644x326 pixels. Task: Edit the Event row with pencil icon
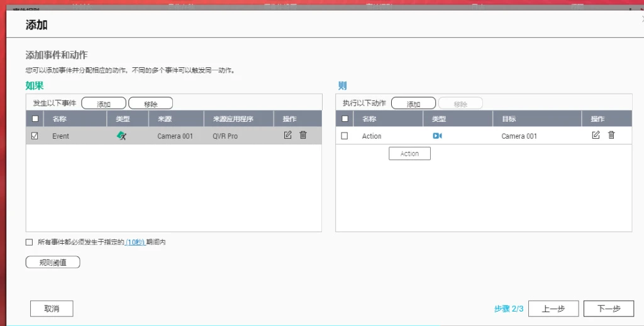pos(287,135)
